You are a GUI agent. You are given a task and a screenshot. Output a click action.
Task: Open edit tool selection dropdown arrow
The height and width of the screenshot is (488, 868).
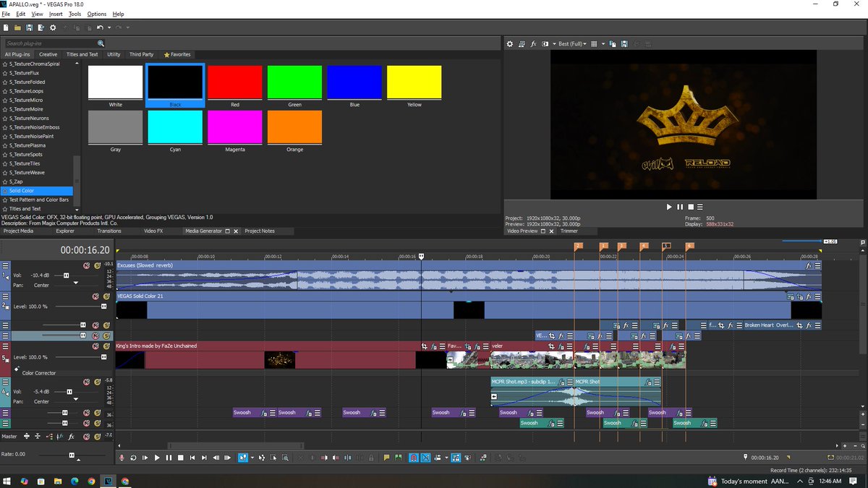[x=252, y=458]
